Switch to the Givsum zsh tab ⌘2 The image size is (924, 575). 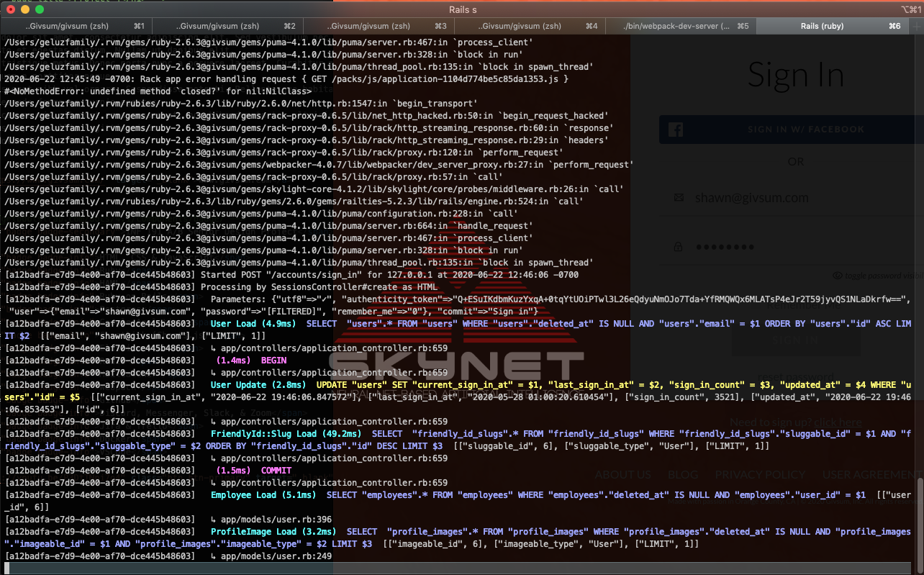point(228,26)
